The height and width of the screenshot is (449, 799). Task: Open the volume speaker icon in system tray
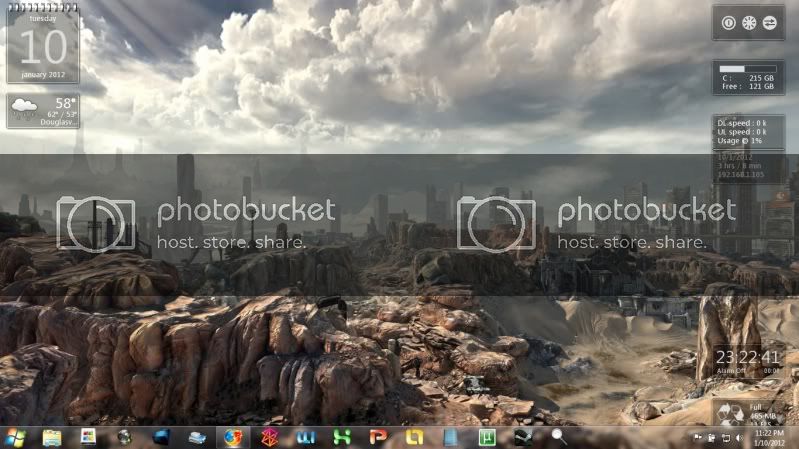point(739,438)
